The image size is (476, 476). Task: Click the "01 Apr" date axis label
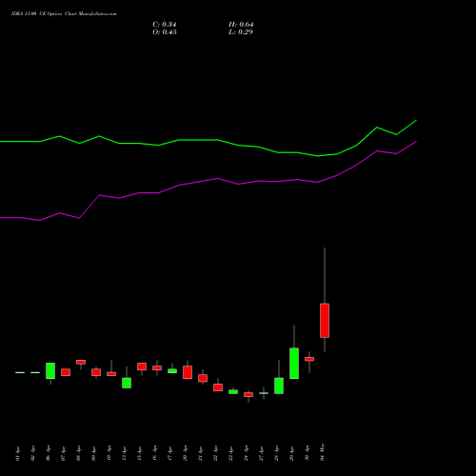(x=17, y=453)
